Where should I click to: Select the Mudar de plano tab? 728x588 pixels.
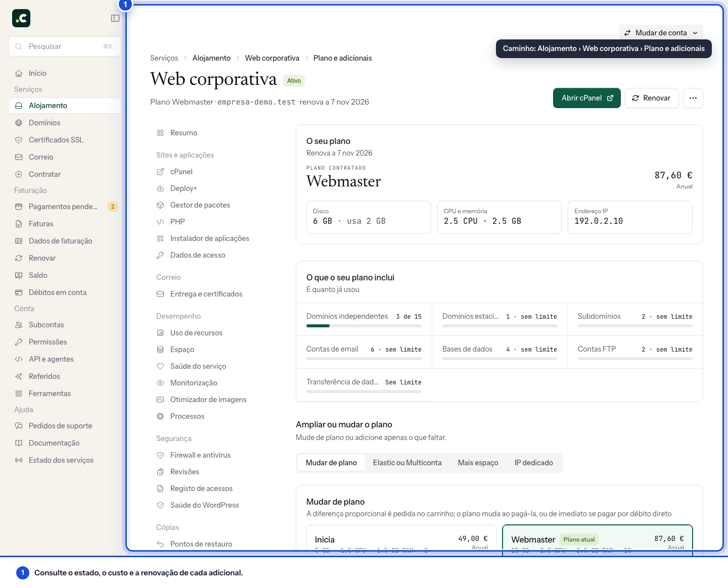tap(331, 463)
